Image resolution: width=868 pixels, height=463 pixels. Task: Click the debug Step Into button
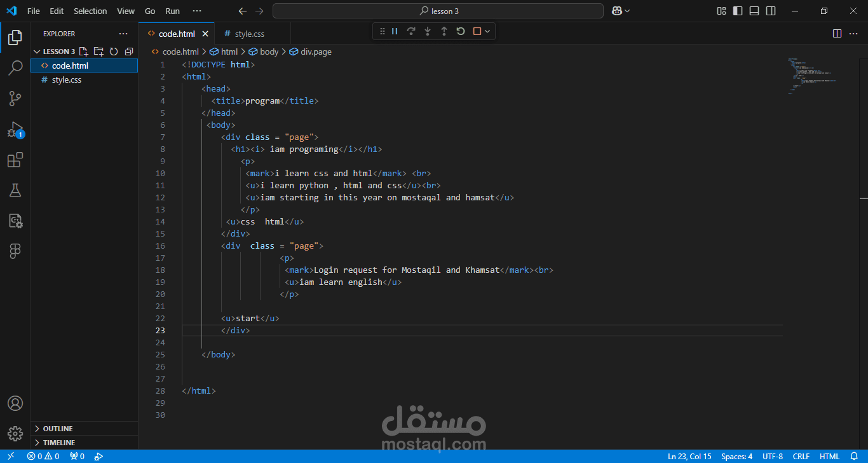pyautogui.click(x=428, y=31)
